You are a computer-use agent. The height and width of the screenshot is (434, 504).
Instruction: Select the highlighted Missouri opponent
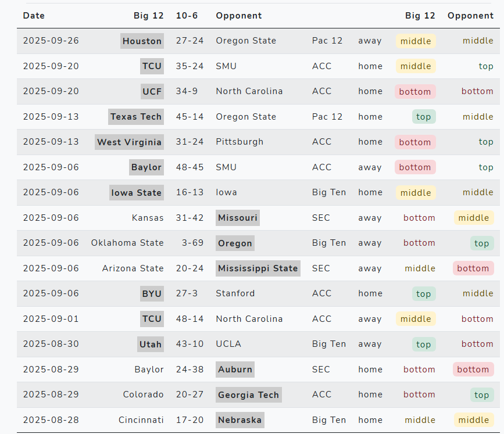point(237,218)
